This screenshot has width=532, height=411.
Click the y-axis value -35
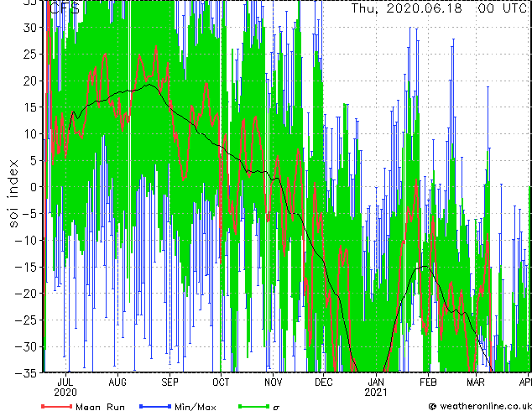25,373
